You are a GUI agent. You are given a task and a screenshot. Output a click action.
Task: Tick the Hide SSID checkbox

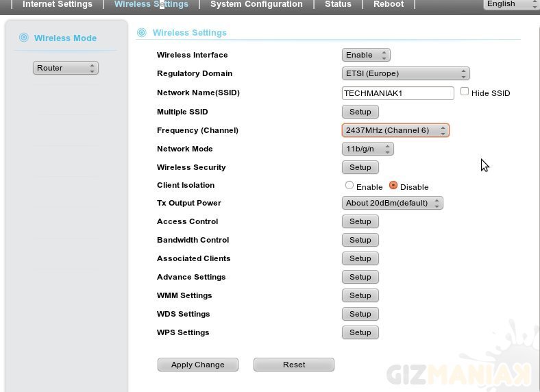coord(465,92)
